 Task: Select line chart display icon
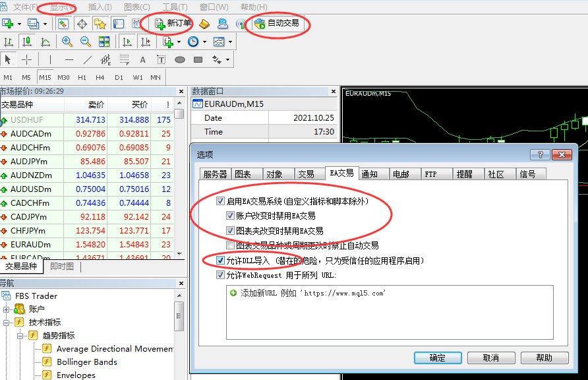[x=45, y=42]
